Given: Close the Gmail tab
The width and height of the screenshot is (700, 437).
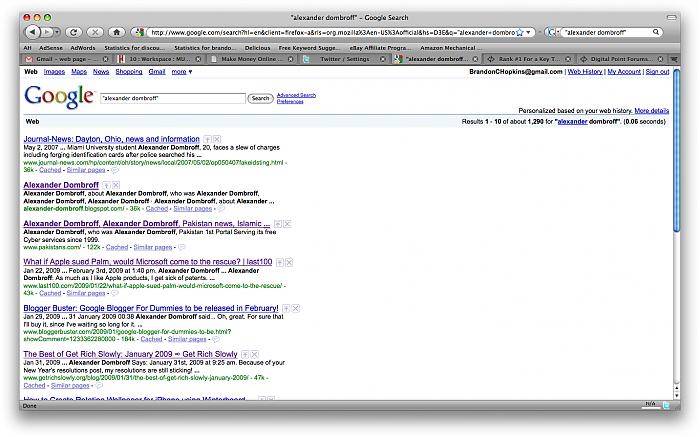Looking at the screenshot, I should coord(105,59).
